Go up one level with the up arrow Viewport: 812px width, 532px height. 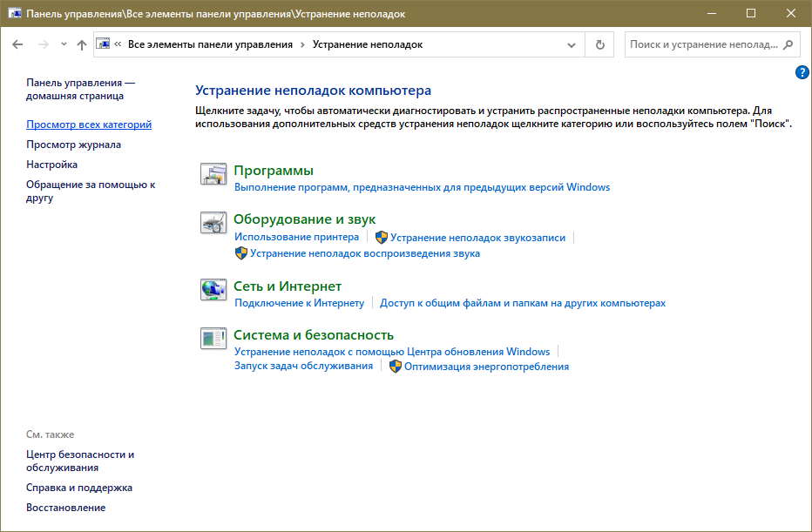tap(82, 44)
